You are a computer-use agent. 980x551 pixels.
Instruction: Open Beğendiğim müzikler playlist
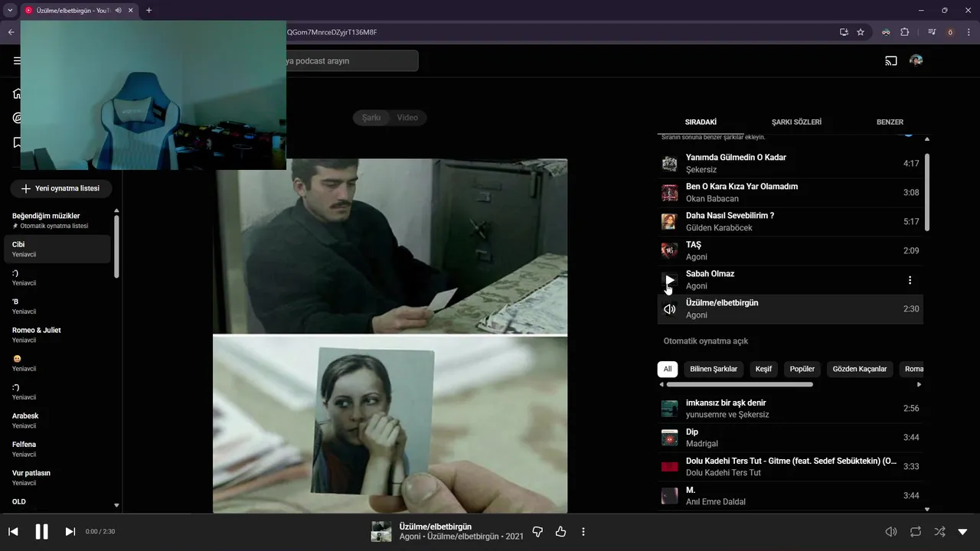[57, 220]
